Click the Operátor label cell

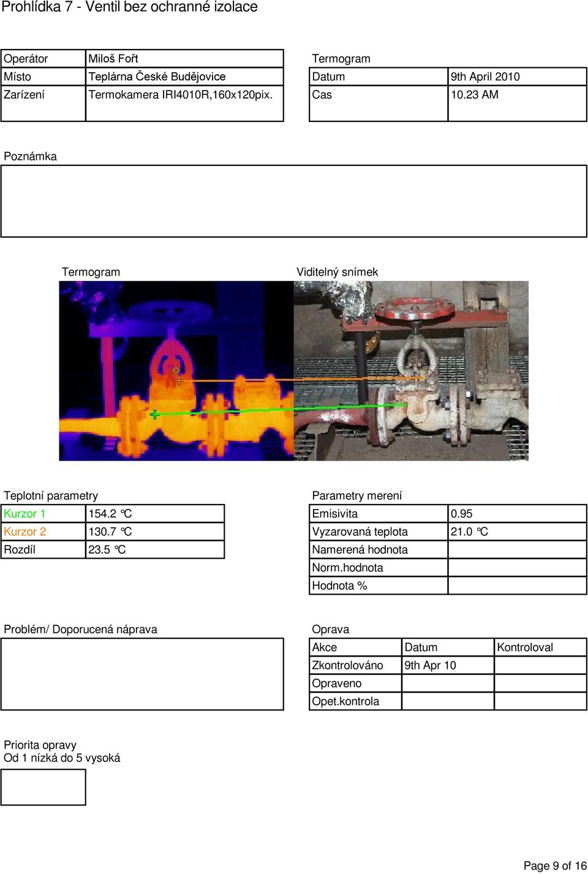coord(43,59)
